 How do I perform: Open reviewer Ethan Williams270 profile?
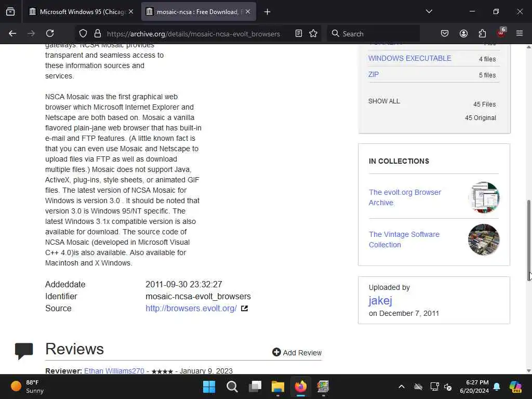(x=114, y=371)
